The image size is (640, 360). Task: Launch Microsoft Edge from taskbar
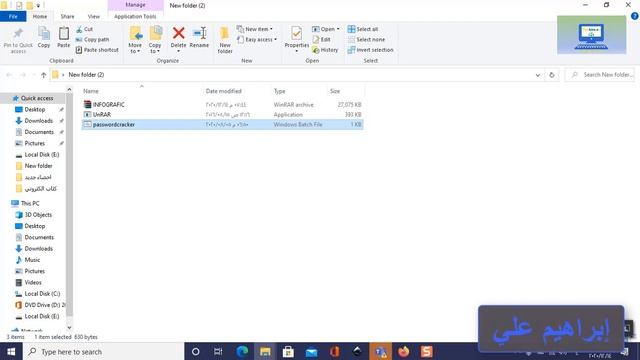242,351
